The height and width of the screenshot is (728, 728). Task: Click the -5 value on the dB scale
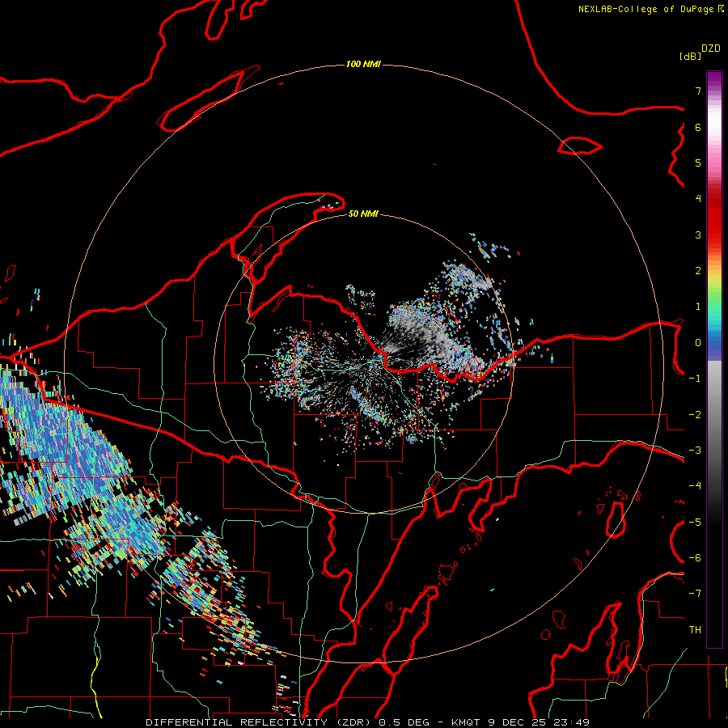click(695, 523)
